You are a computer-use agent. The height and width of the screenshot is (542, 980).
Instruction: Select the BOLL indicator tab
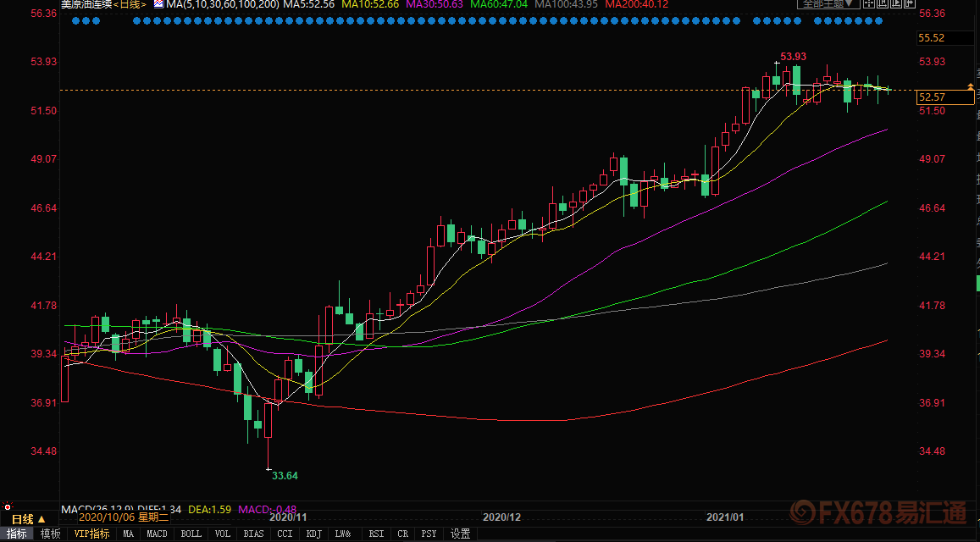(x=191, y=534)
